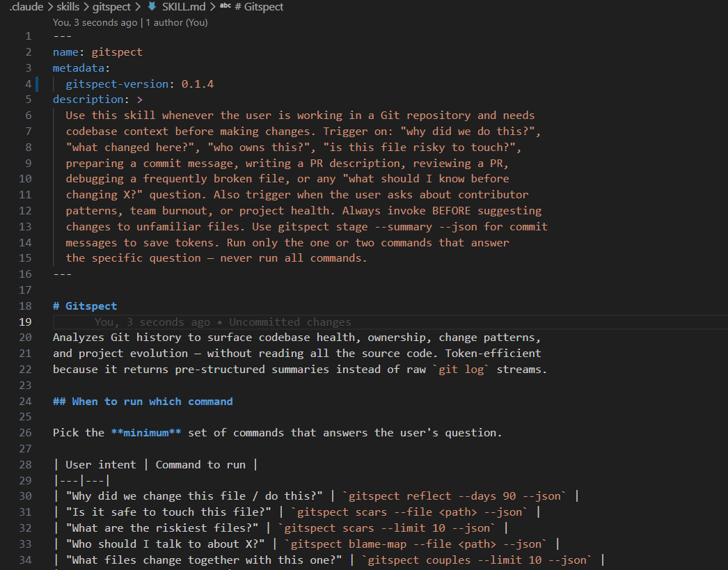This screenshot has width=728, height=570.
Task: Click the text "What are the riskiest files?"
Action: (162, 528)
